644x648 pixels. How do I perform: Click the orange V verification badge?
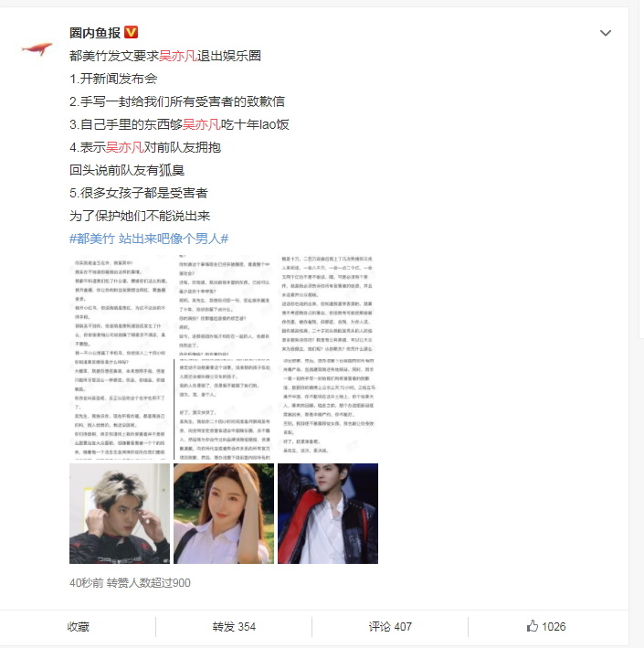coord(131,32)
